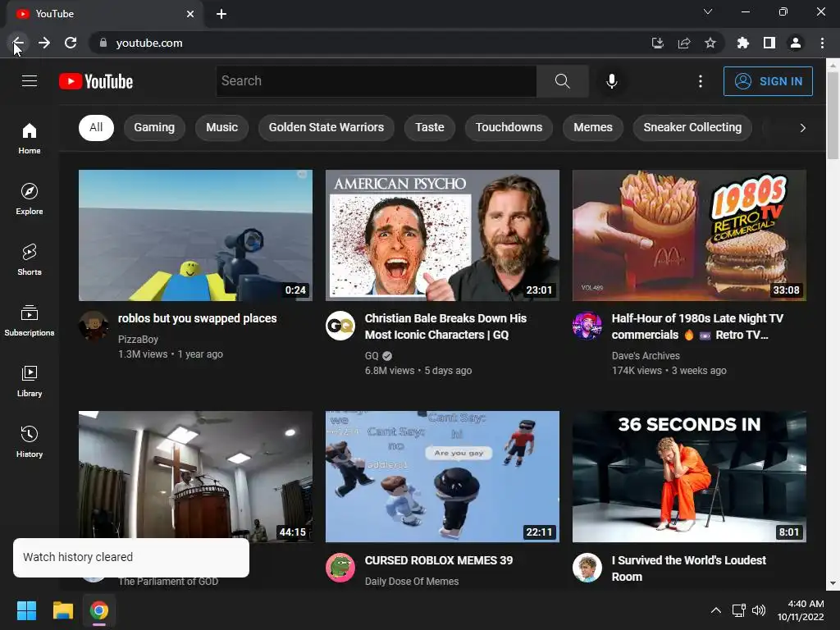This screenshot has width=840, height=630.
Task: Open Christian Bale Breaks Down video title
Action: (445, 326)
